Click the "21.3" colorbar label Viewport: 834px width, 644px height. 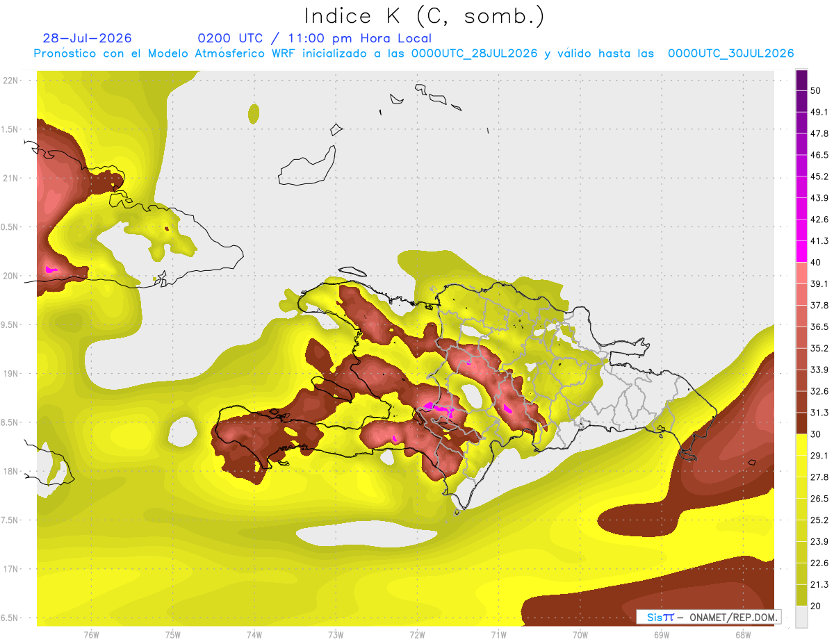(x=819, y=584)
